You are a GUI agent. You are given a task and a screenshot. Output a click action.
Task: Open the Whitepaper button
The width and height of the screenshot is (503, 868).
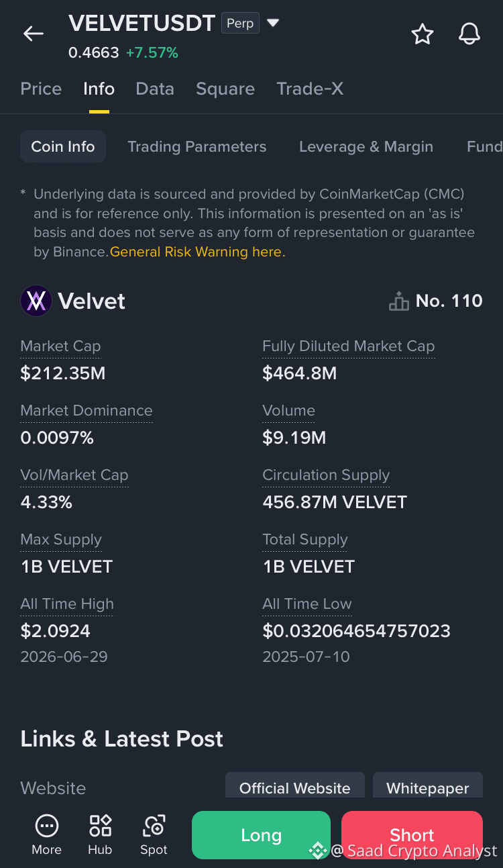point(428,785)
